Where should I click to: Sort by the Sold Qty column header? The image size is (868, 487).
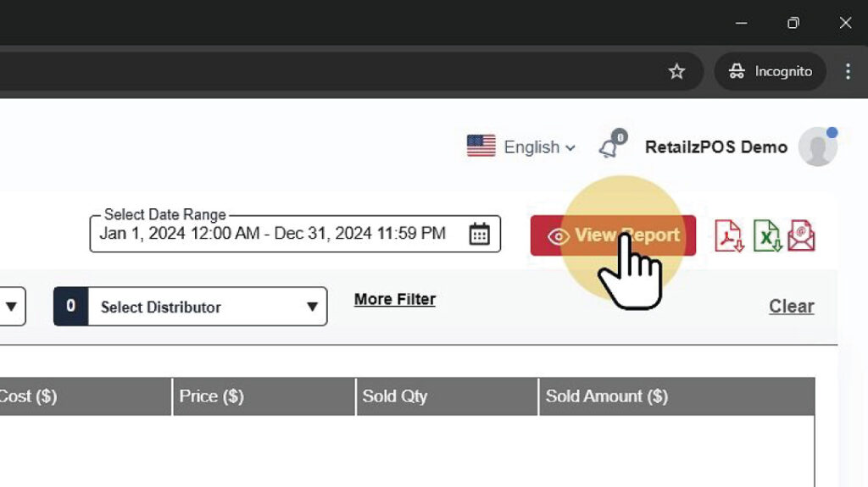[395, 396]
